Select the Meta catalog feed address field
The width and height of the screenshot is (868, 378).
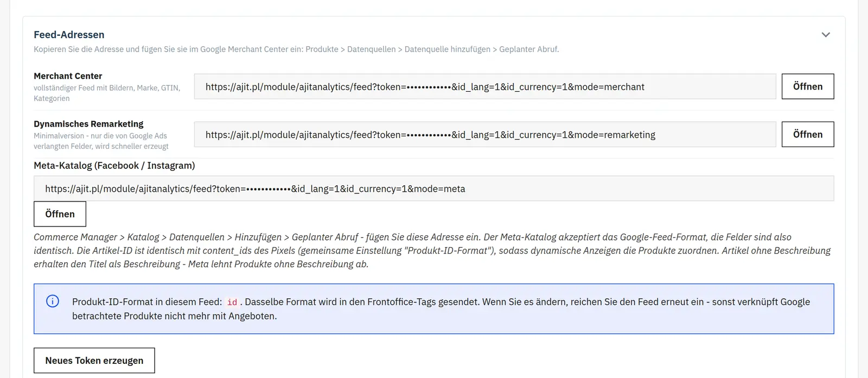[x=434, y=188]
